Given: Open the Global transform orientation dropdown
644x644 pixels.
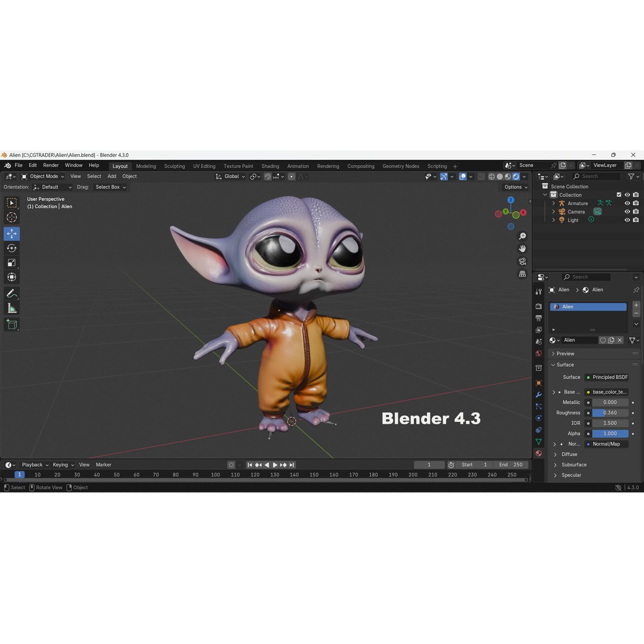Looking at the screenshot, I should tap(230, 177).
